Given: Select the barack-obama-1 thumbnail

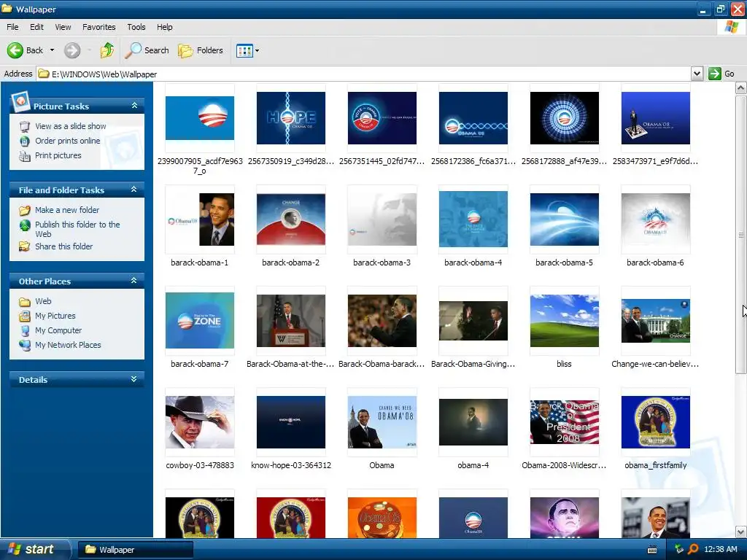Looking at the screenshot, I should coord(200,219).
